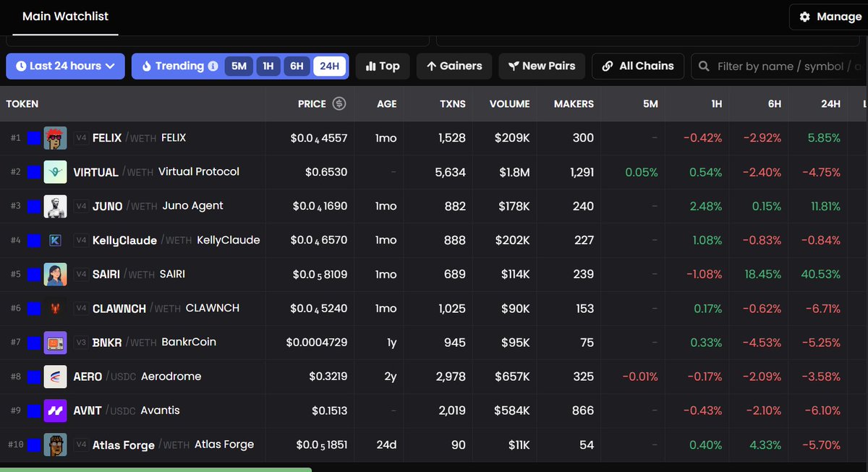Sort by the VOLUME column header
The image size is (868, 472).
[509, 104]
